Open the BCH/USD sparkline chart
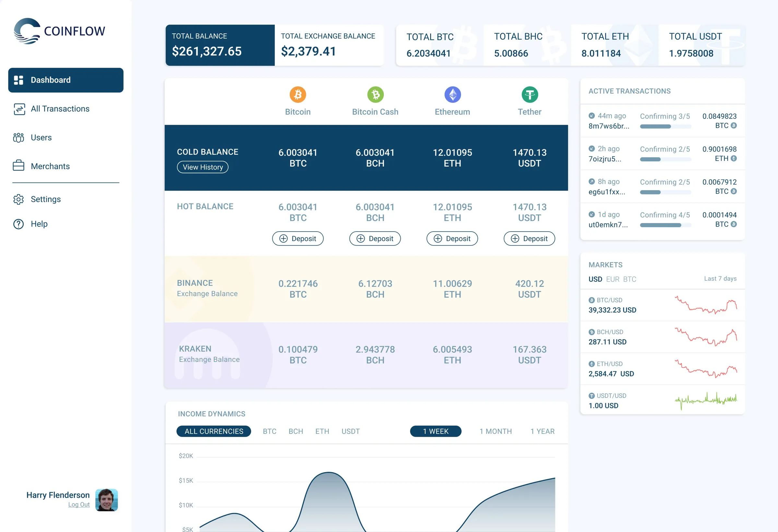 coord(705,337)
